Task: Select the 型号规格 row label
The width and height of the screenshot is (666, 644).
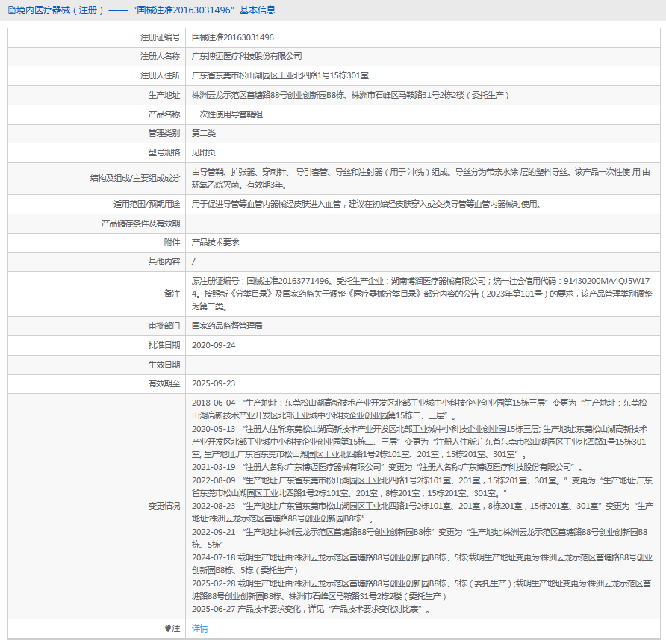Action: tap(164, 152)
